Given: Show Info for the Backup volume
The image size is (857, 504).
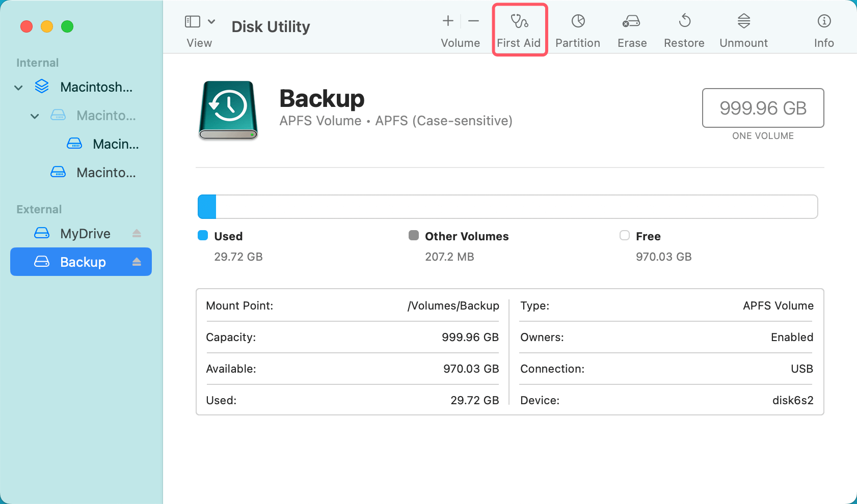Looking at the screenshot, I should tap(823, 29).
